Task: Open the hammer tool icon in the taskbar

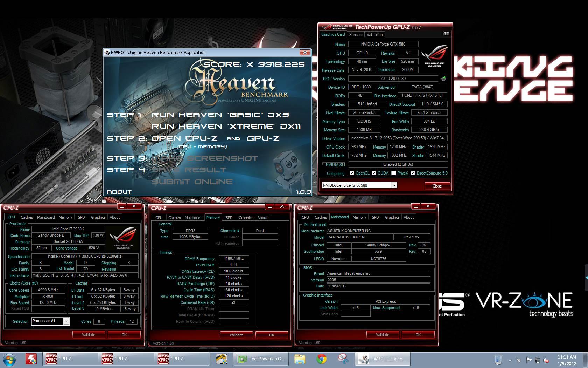Action: coord(221,359)
